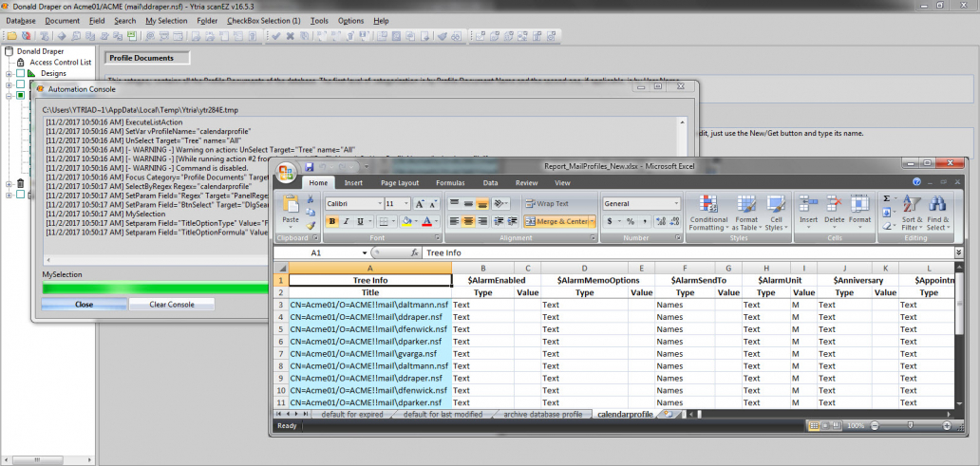Open the Tools menu in scanEZ
980x466 pixels.
(319, 21)
